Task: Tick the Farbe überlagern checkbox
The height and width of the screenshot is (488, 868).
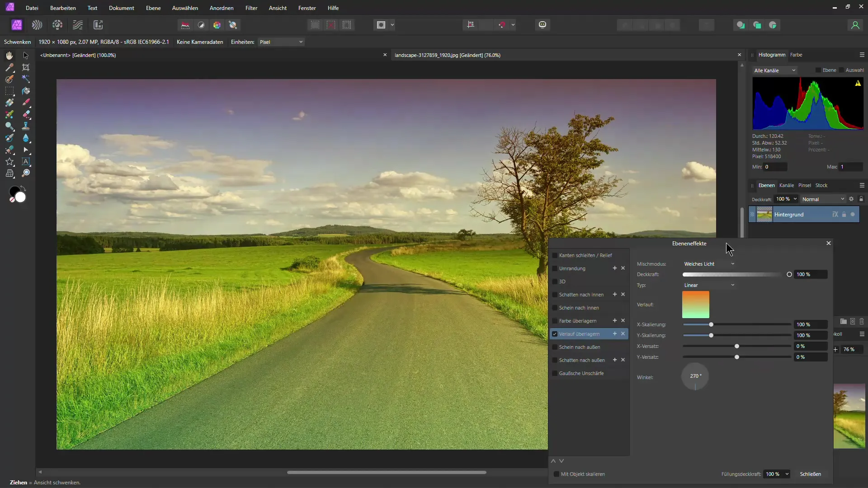Action: point(555,321)
